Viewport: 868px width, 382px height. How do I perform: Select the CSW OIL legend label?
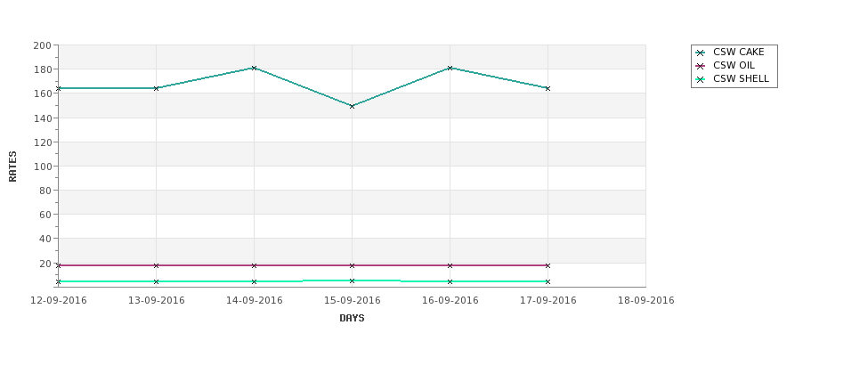[x=734, y=65]
